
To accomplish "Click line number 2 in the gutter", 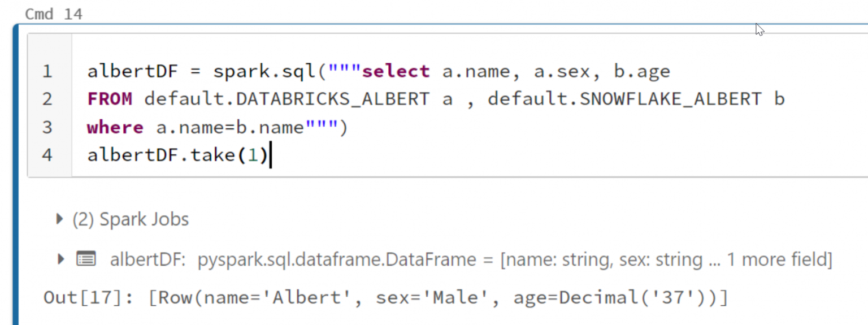I will pos(47,99).
